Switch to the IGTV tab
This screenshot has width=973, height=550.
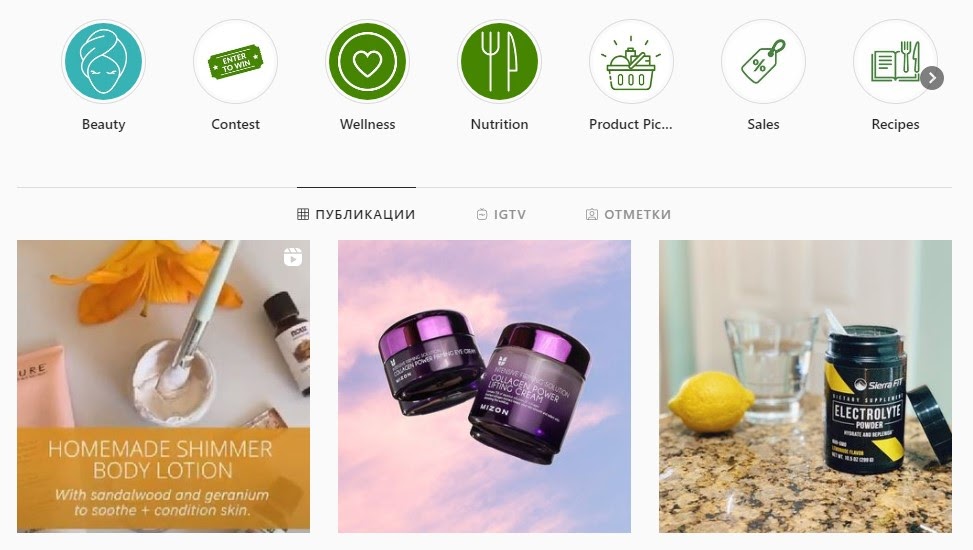pyautogui.click(x=501, y=214)
